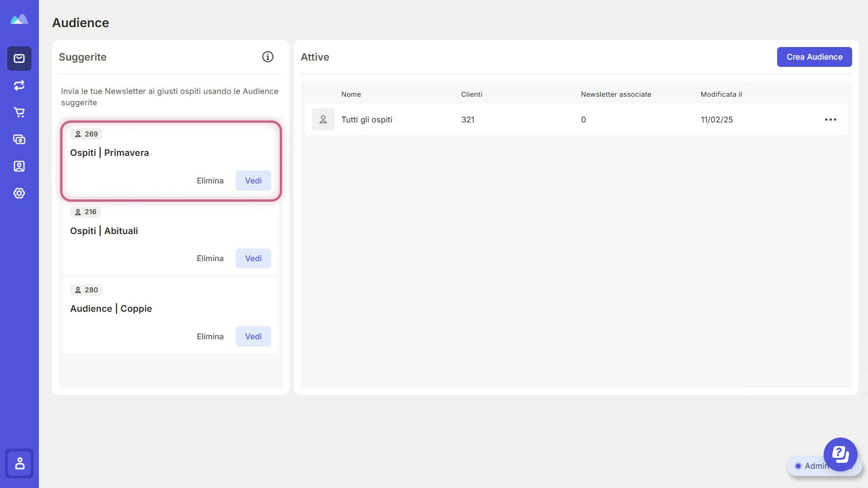The image size is (868, 488).
Task: Open the settings gear sidebar icon
Action: click(19, 193)
